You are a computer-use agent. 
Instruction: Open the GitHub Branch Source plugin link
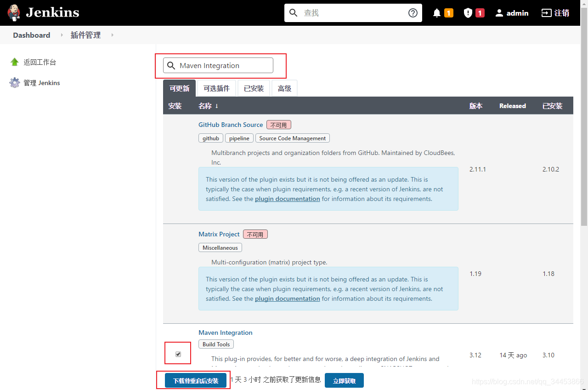click(231, 125)
